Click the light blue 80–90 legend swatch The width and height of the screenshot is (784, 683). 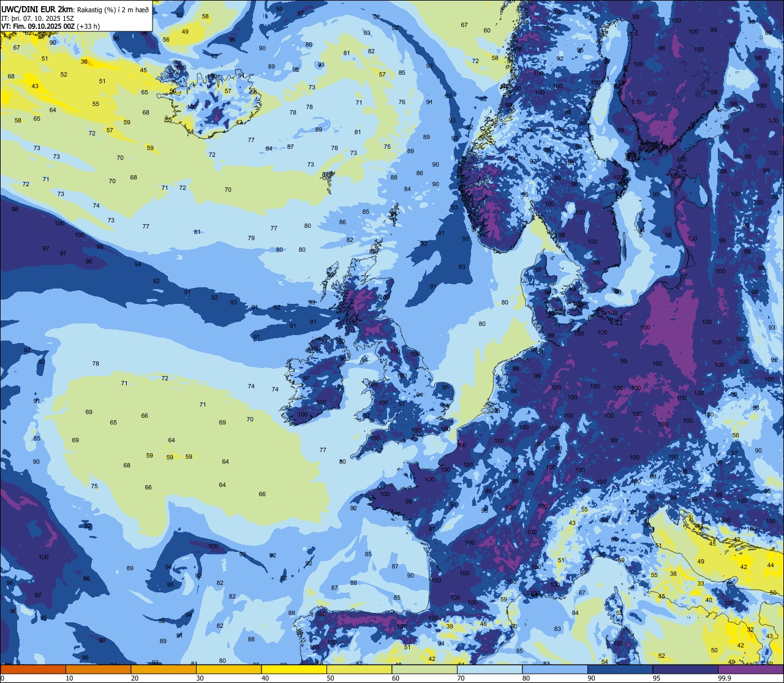coord(555,669)
